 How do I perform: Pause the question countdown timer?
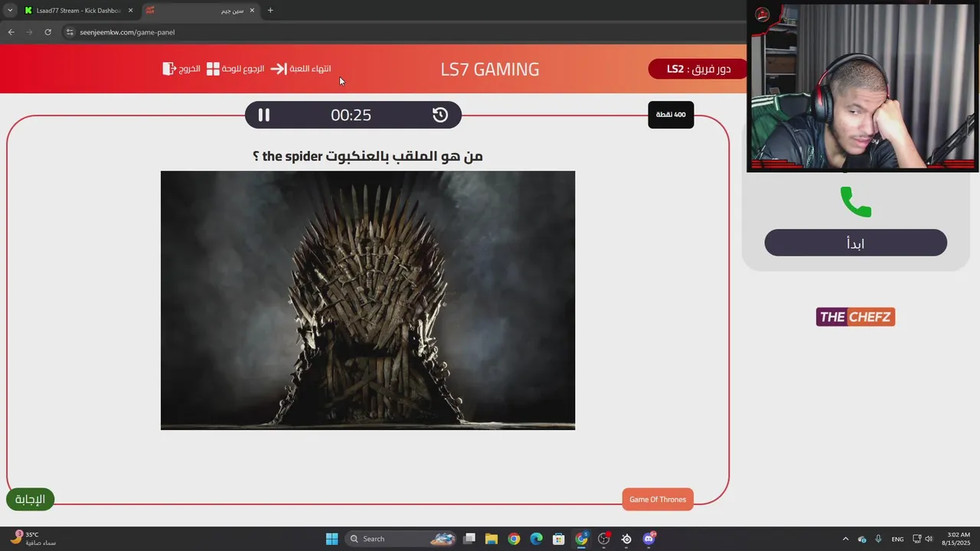point(263,115)
